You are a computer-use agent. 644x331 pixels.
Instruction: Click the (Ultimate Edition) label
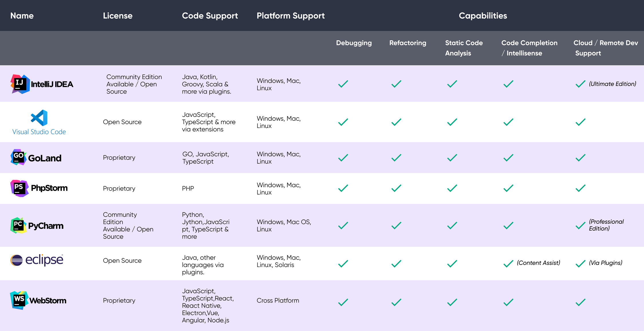point(613,84)
